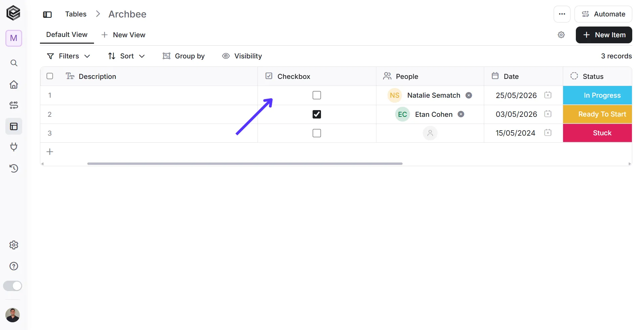
Task: Tick the select-all checkbox in header
Action: coord(50,76)
